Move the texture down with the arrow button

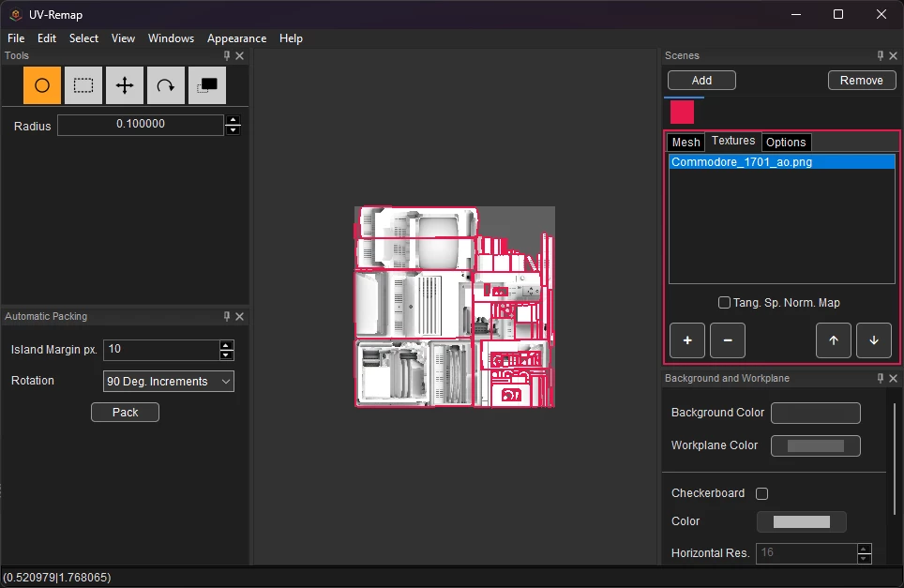click(x=874, y=340)
